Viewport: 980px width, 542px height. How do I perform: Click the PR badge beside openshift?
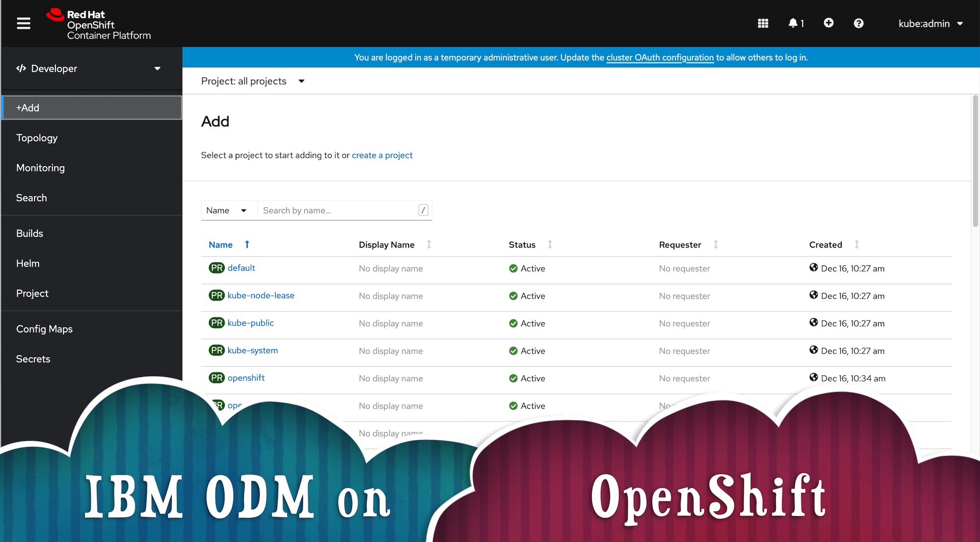(x=217, y=377)
